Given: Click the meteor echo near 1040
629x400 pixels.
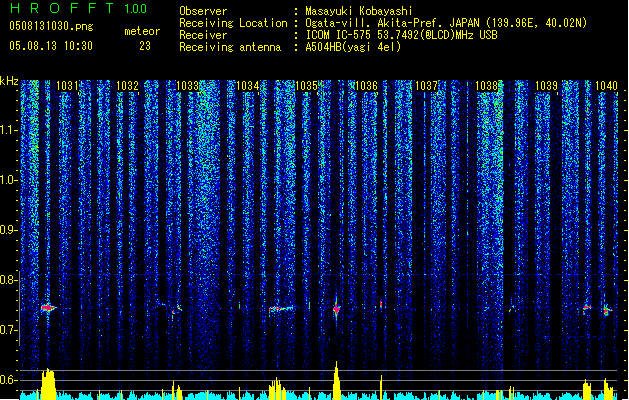Looking at the screenshot, I should point(607,310).
